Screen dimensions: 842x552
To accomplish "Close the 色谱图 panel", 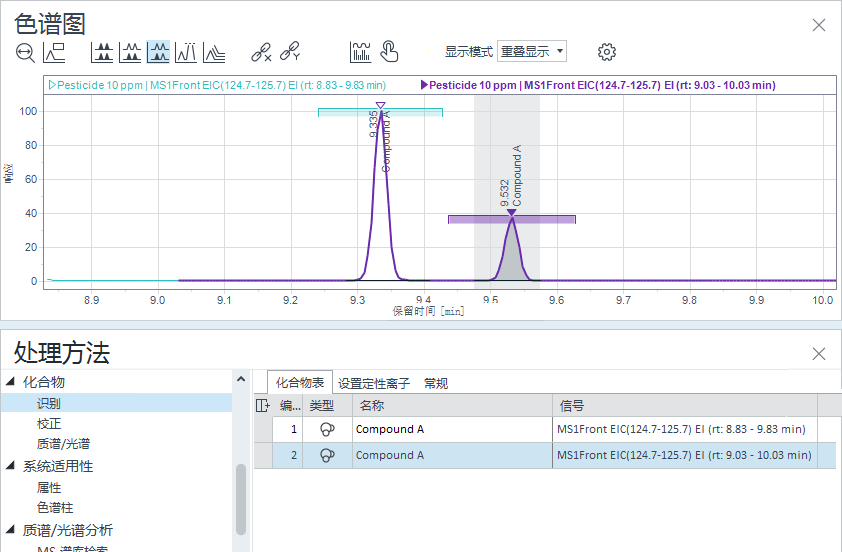I will [x=818, y=25].
